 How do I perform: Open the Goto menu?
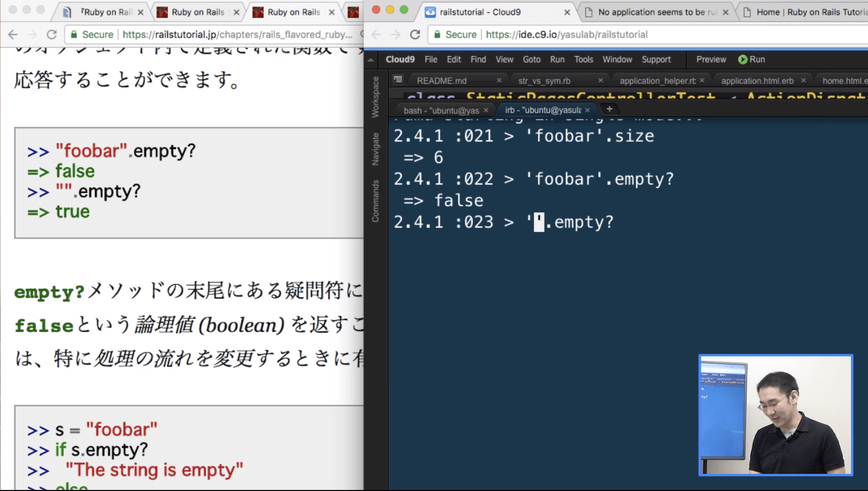(532, 60)
